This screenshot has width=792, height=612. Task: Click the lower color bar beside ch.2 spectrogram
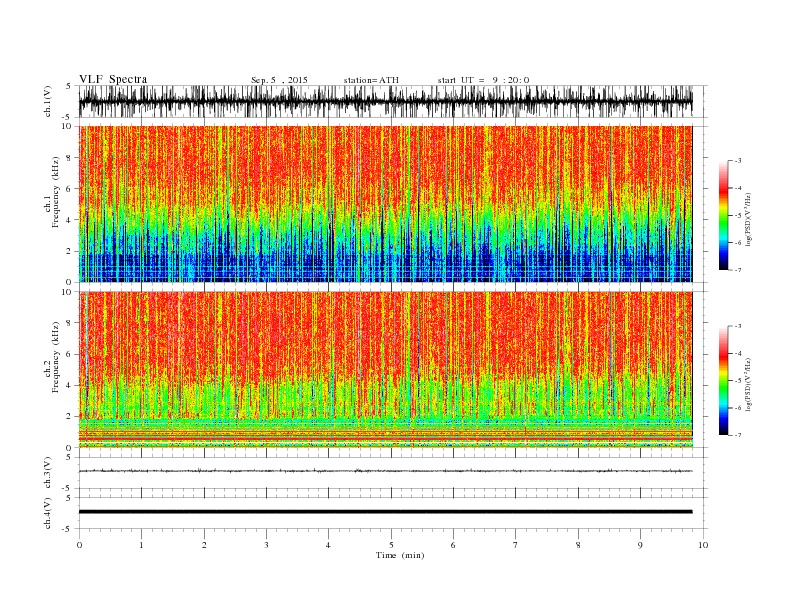pos(723,381)
